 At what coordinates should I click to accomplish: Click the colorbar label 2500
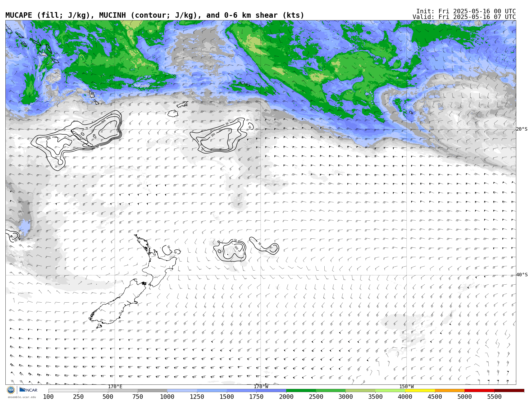(316, 397)
